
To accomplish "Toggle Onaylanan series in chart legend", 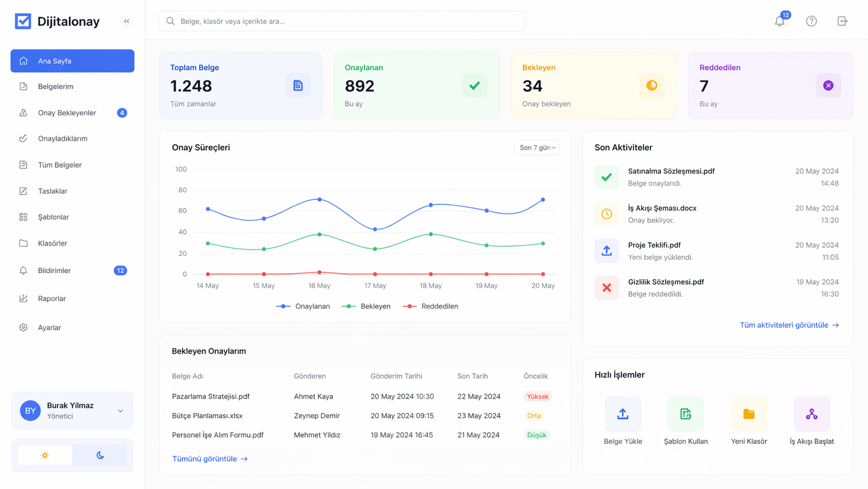I will click(303, 307).
